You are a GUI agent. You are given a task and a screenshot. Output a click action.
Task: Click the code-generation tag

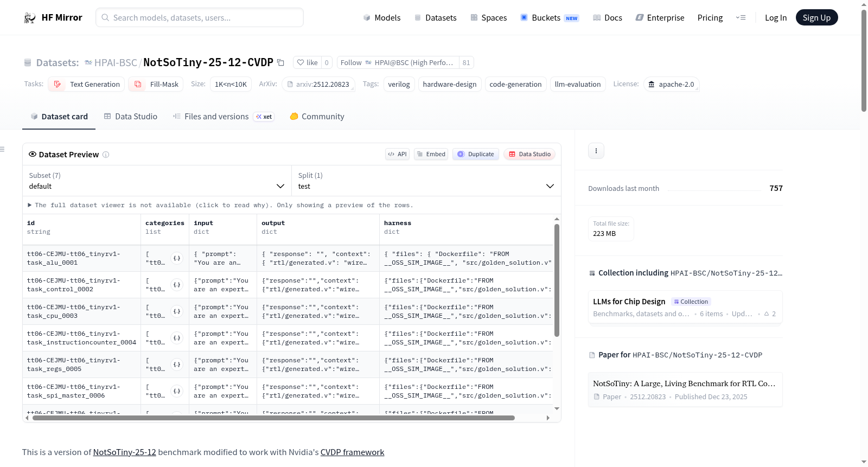[515, 84]
